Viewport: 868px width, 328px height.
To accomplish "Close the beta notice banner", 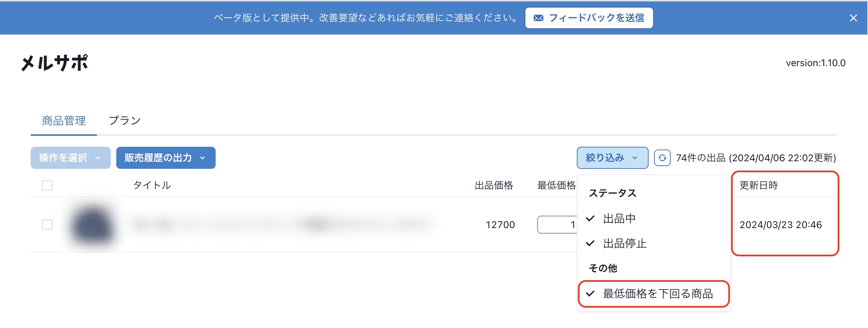I will [x=853, y=18].
